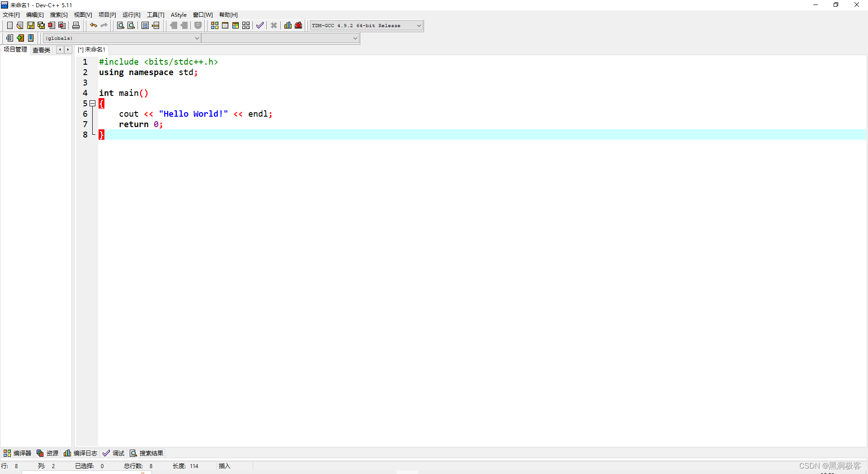
Task: Click the #include <bits/stdc++.h> line
Action: pos(159,62)
